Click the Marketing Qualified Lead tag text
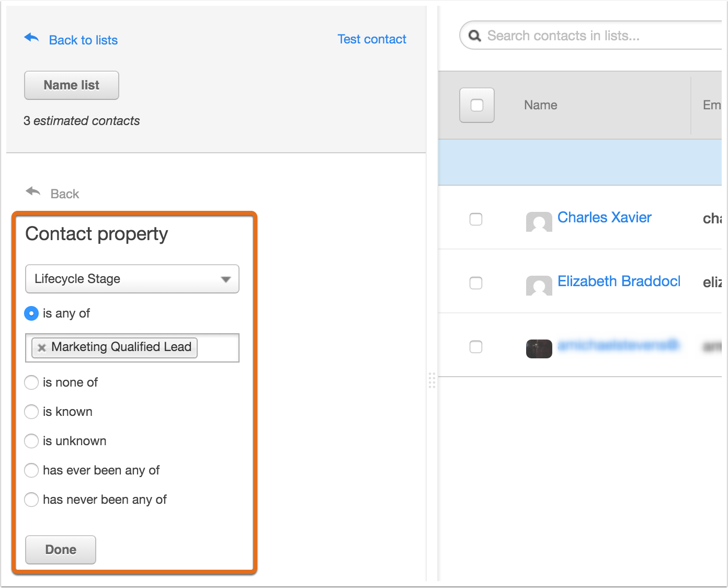The width and height of the screenshot is (728, 588). click(121, 347)
